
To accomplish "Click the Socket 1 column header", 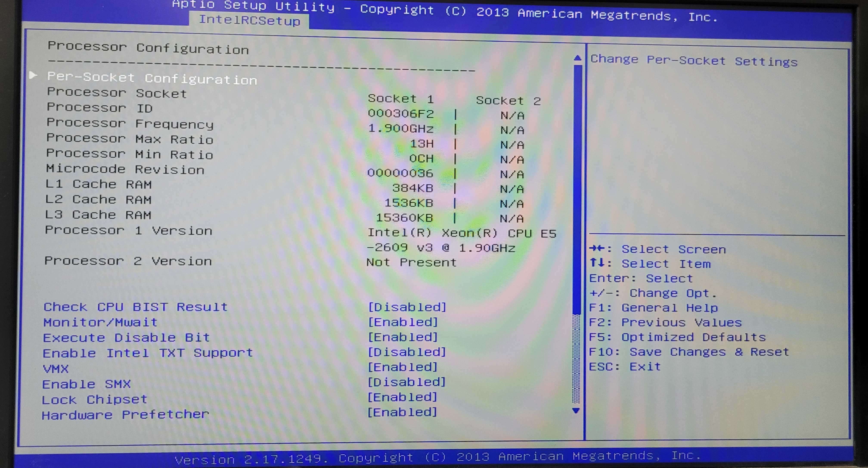I will point(401,98).
